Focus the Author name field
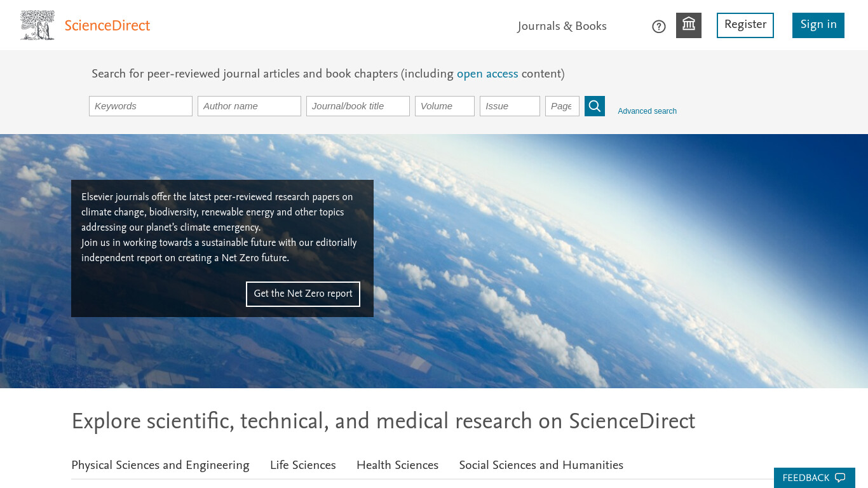Viewport: 868px width, 488px height. pyautogui.click(x=249, y=106)
